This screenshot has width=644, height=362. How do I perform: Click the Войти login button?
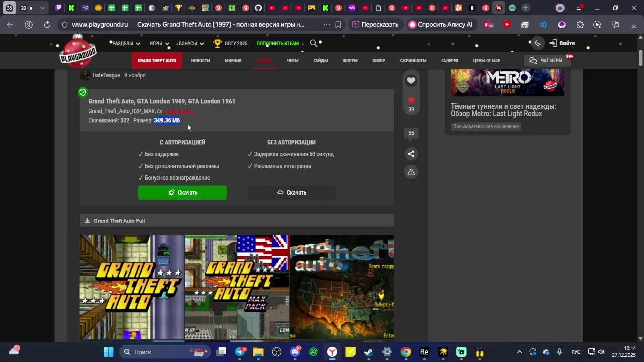[x=562, y=43]
